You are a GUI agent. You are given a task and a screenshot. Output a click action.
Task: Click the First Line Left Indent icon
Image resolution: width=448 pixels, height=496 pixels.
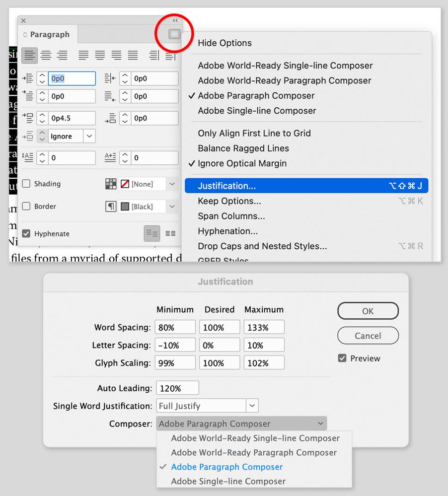[27, 96]
